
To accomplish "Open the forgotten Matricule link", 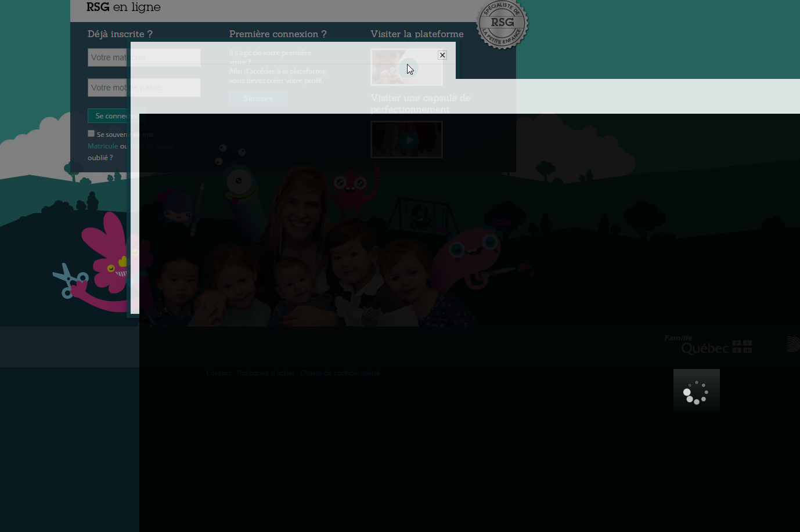I will click(x=103, y=146).
